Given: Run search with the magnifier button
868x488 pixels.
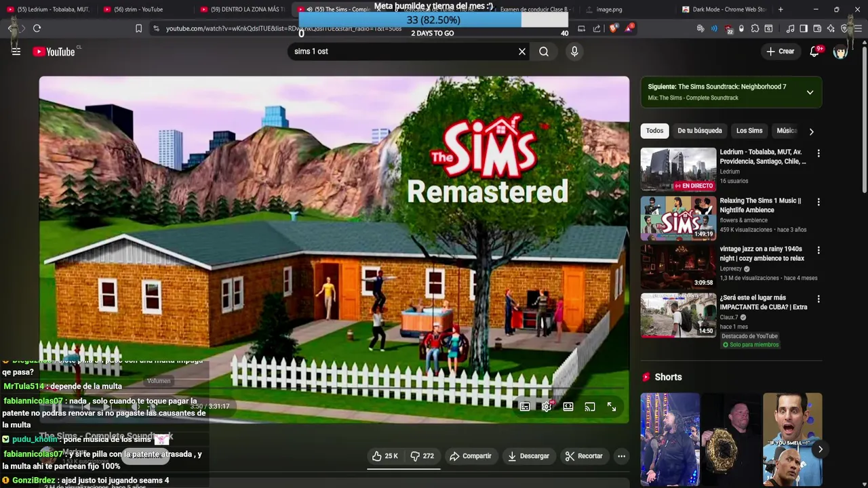Looking at the screenshot, I should click(x=544, y=52).
